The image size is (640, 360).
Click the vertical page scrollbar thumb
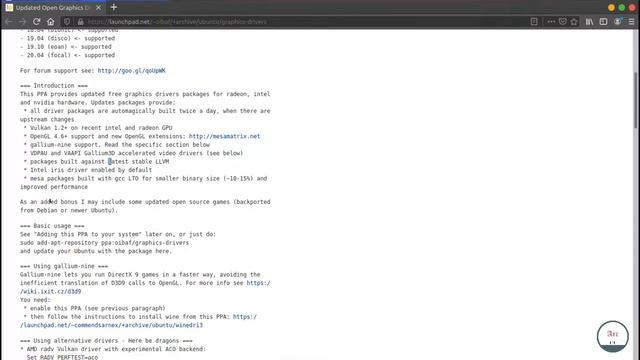(x=636, y=100)
